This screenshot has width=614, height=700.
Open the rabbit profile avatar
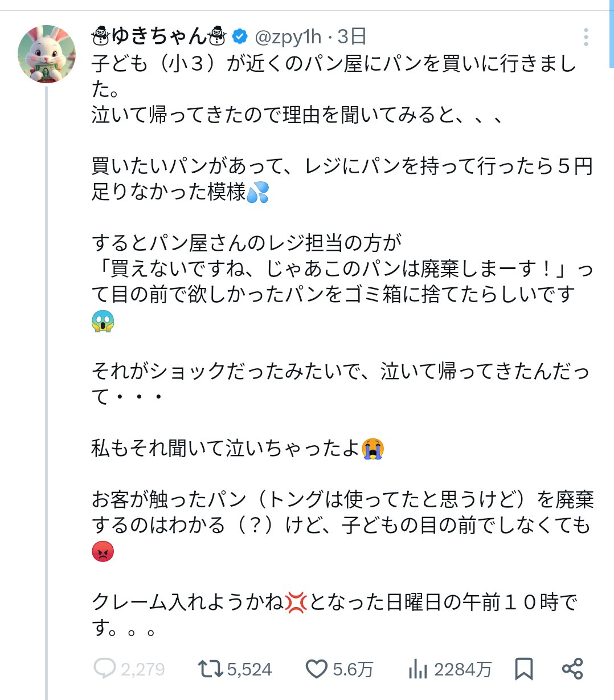pyautogui.click(x=47, y=54)
